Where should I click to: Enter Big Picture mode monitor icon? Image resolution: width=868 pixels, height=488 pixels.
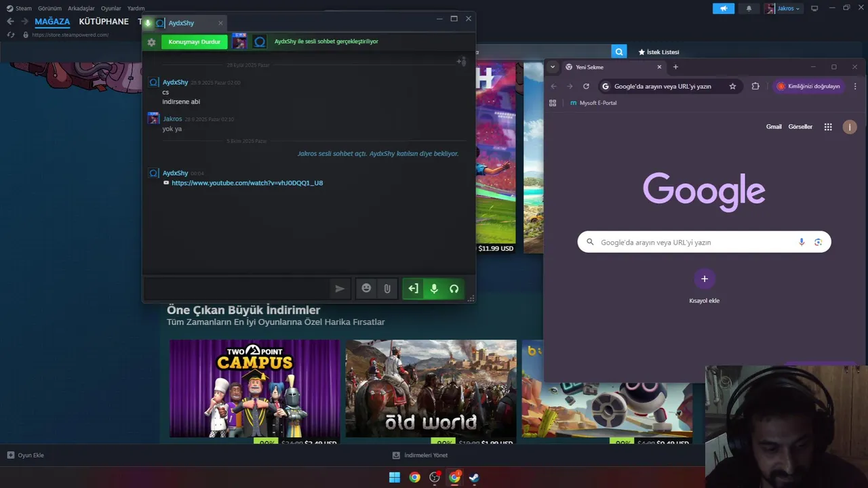pyautogui.click(x=814, y=8)
